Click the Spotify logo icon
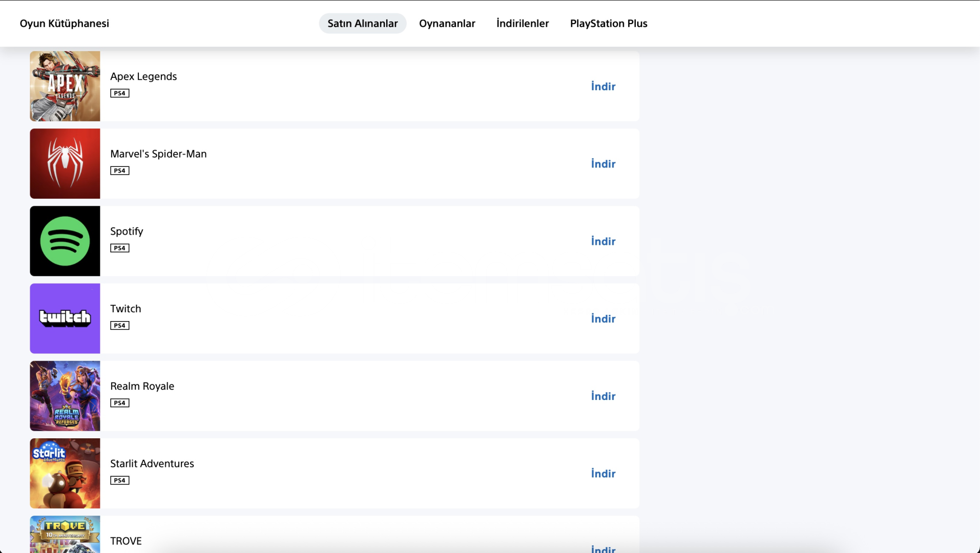Image resolution: width=980 pixels, height=553 pixels. 65,241
